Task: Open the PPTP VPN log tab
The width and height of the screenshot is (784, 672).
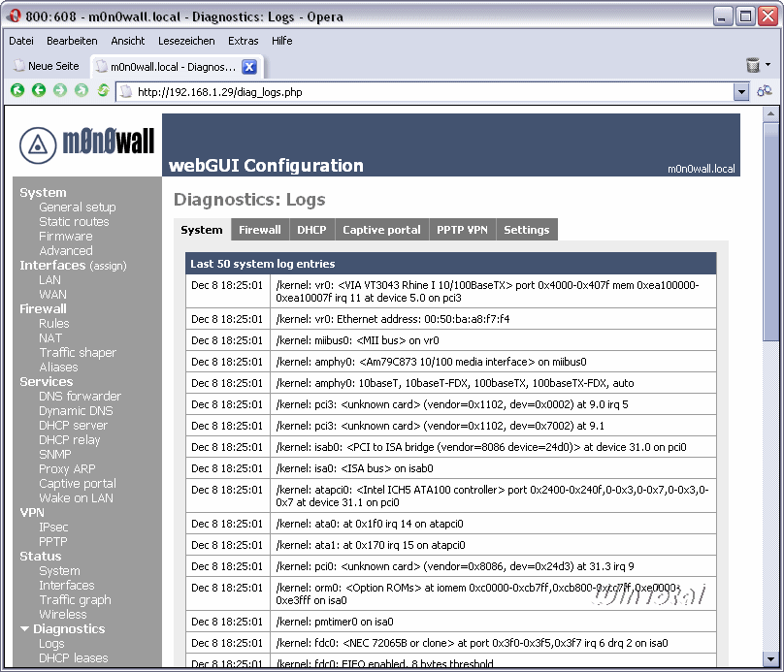Action: pos(462,230)
